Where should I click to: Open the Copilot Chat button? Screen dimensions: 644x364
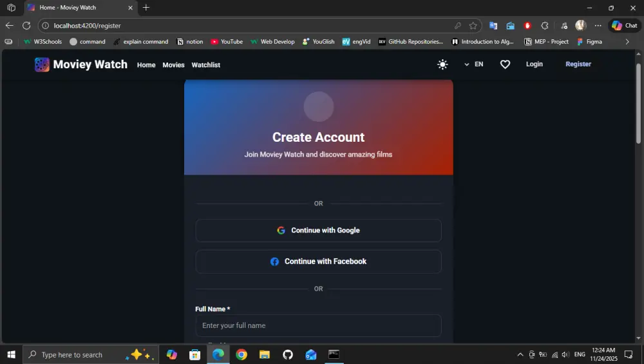coord(624,26)
